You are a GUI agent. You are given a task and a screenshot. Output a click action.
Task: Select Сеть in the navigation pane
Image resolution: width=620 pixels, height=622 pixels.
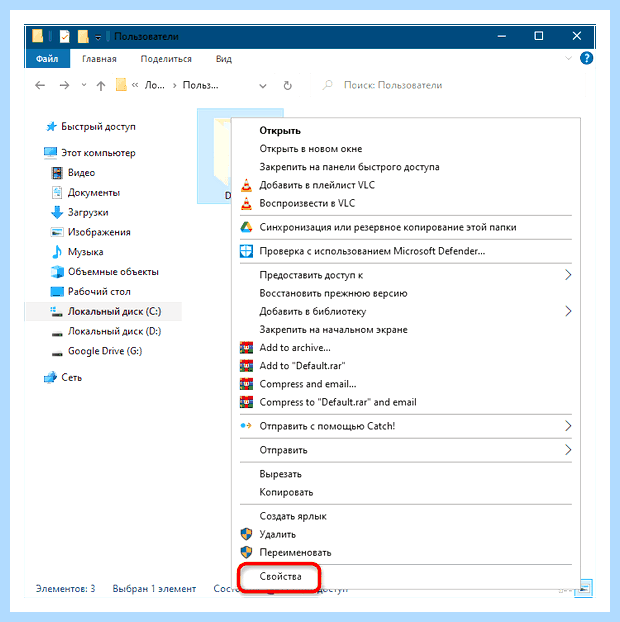(x=71, y=377)
